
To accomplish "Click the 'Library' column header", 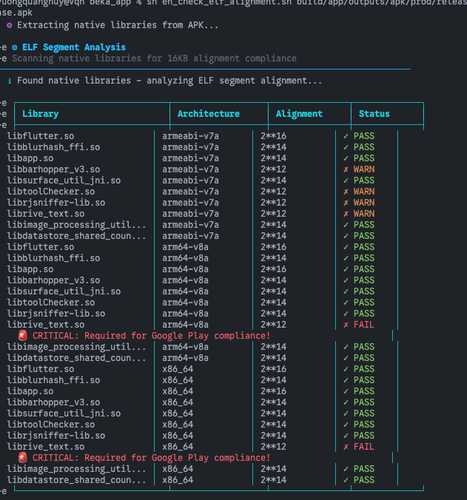I will (40, 114).
